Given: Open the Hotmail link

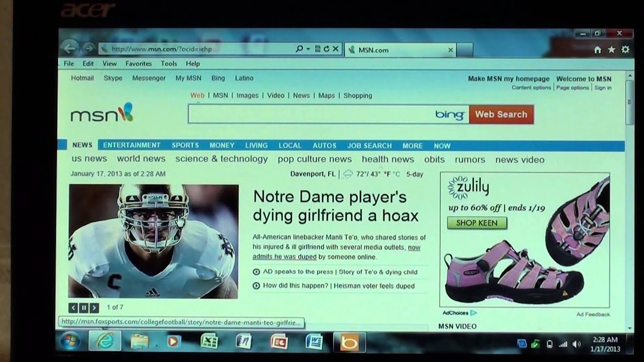Looking at the screenshot, I should tap(82, 78).
